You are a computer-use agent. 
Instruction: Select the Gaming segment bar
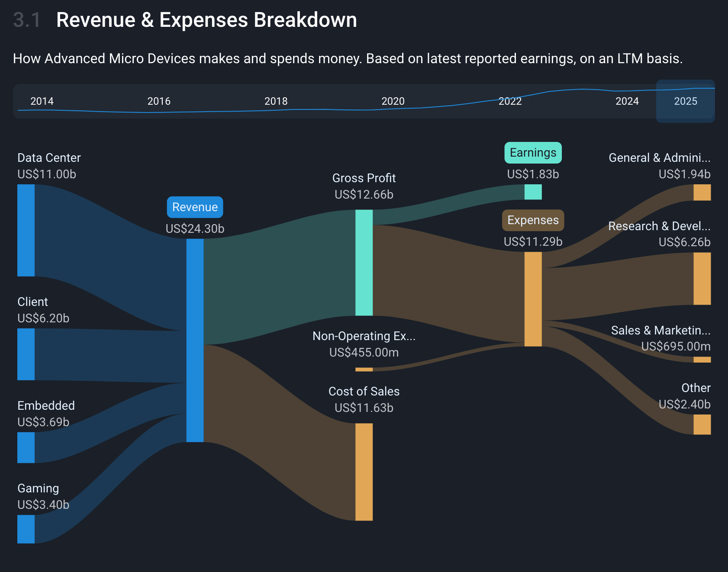26,529
